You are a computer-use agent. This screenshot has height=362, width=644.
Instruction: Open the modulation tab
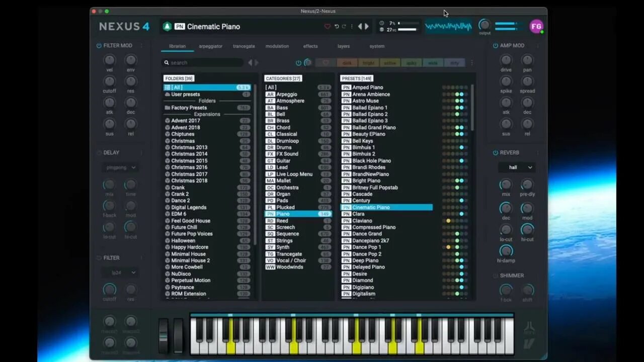coord(277,46)
